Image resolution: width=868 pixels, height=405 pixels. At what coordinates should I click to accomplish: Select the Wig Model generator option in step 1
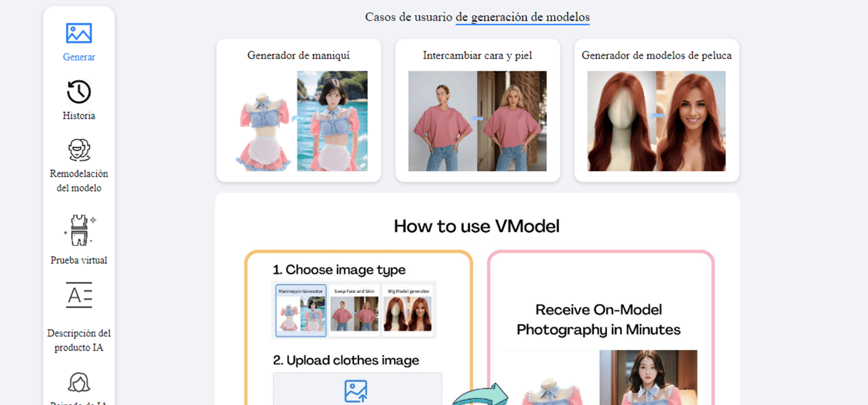(x=407, y=310)
